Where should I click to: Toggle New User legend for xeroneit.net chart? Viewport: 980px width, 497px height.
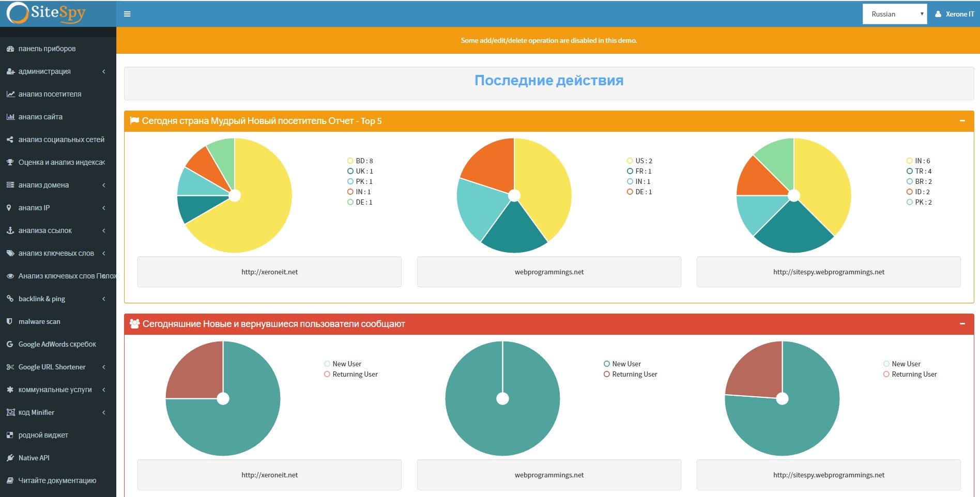point(343,364)
